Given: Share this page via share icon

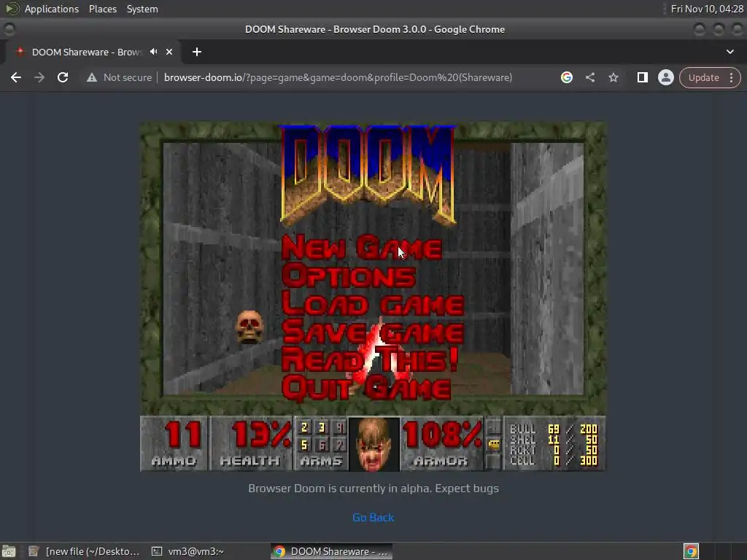Looking at the screenshot, I should [589, 77].
